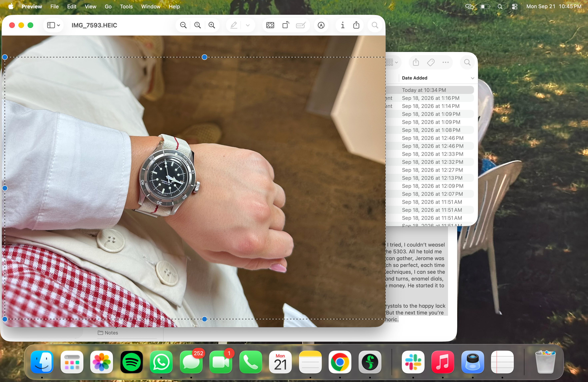Screen dimensions: 588x382
Task: Expand the sidebar view options dropdown
Action: [x=54, y=25]
